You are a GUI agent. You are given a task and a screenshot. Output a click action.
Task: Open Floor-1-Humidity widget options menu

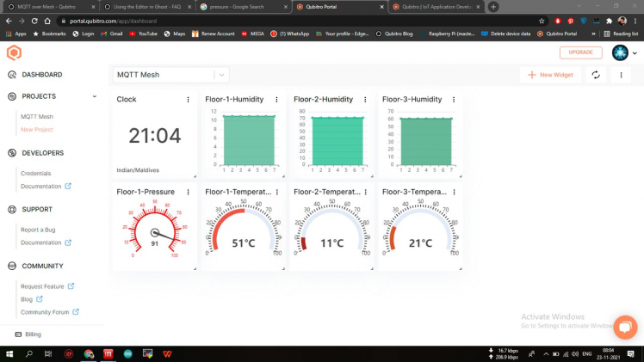(x=277, y=100)
